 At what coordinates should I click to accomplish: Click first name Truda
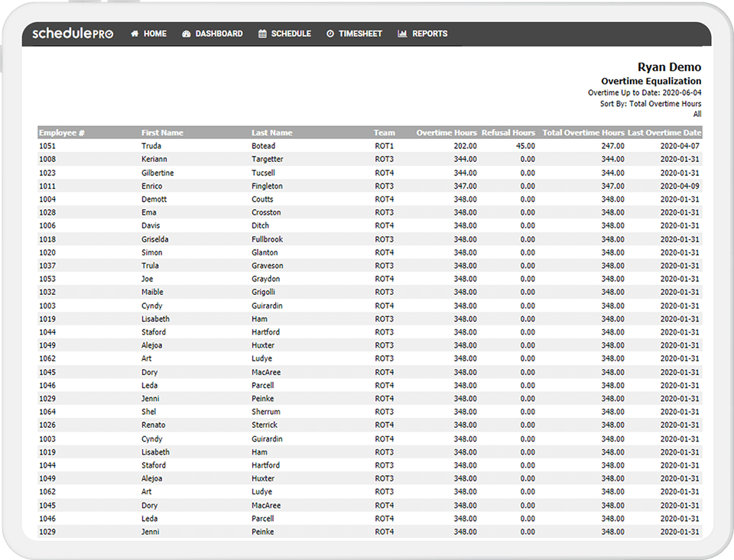click(151, 146)
